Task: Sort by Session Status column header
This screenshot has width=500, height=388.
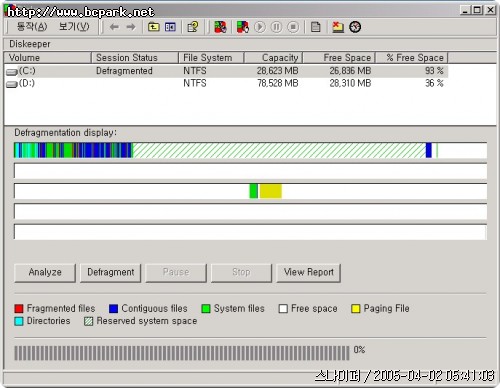Action: click(x=135, y=58)
